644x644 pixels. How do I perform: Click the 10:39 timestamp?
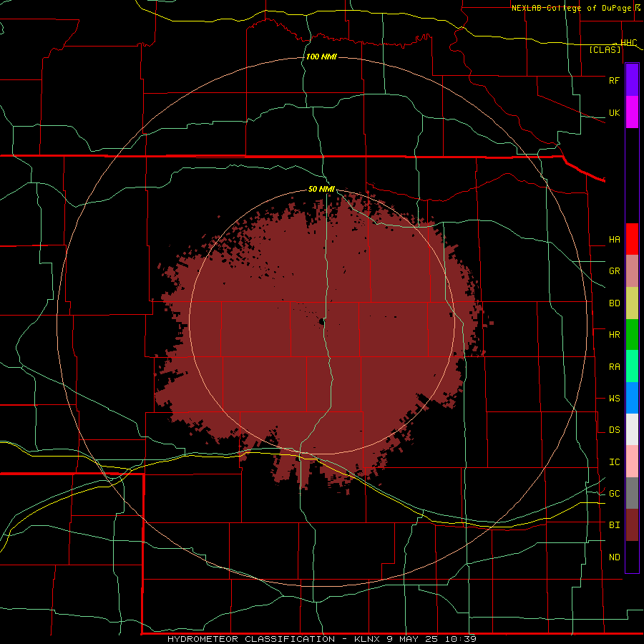[461, 639]
